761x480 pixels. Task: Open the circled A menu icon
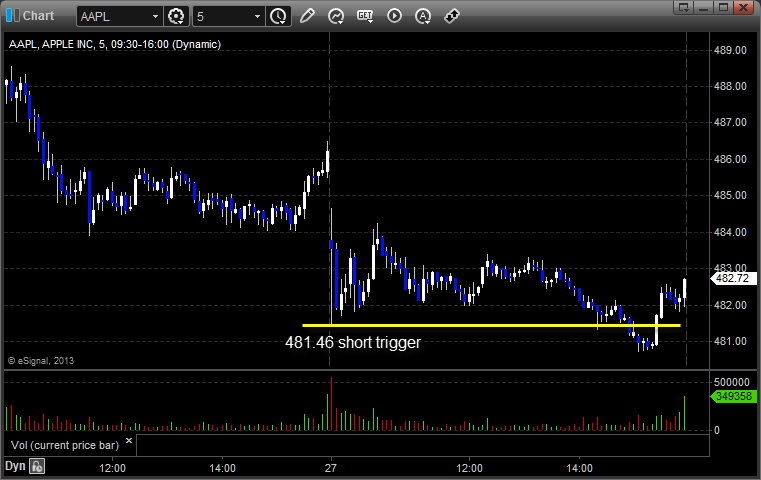pos(423,16)
